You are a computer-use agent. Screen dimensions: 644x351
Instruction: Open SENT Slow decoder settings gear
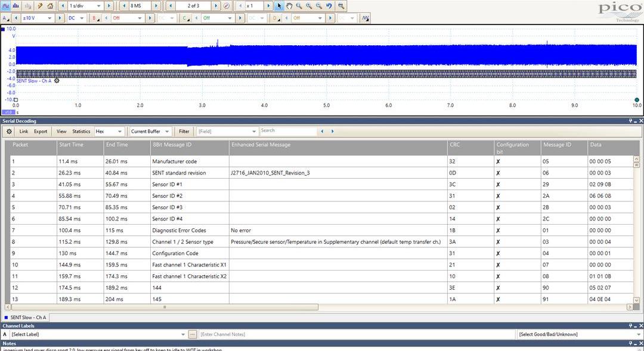[57, 81]
